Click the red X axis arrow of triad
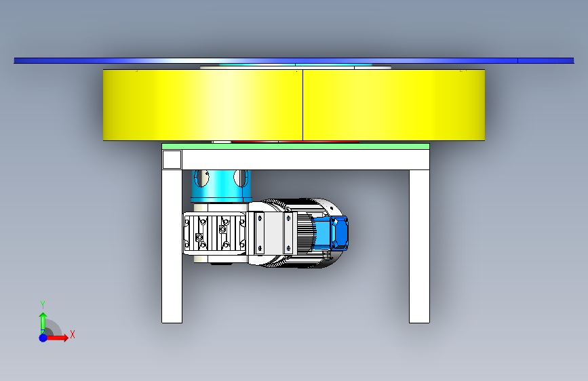The height and width of the screenshot is (381, 588). [58, 338]
